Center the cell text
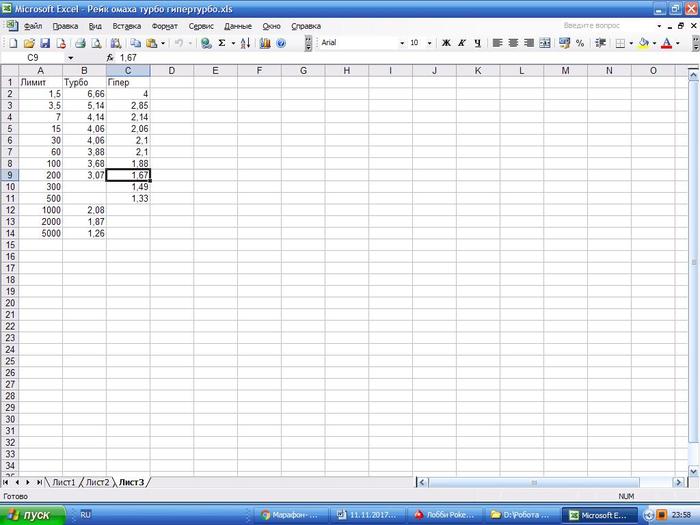Screen dimensions: 700x525 pyautogui.click(x=513, y=43)
